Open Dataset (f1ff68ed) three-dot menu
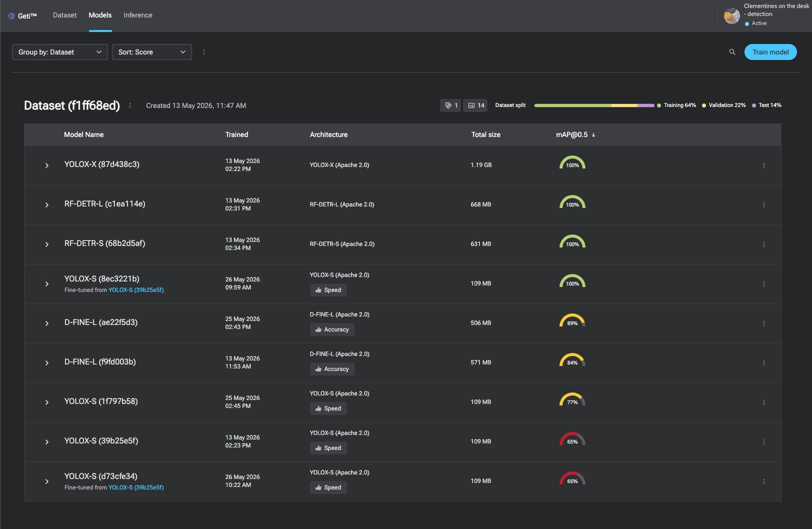812x529 pixels. (130, 105)
